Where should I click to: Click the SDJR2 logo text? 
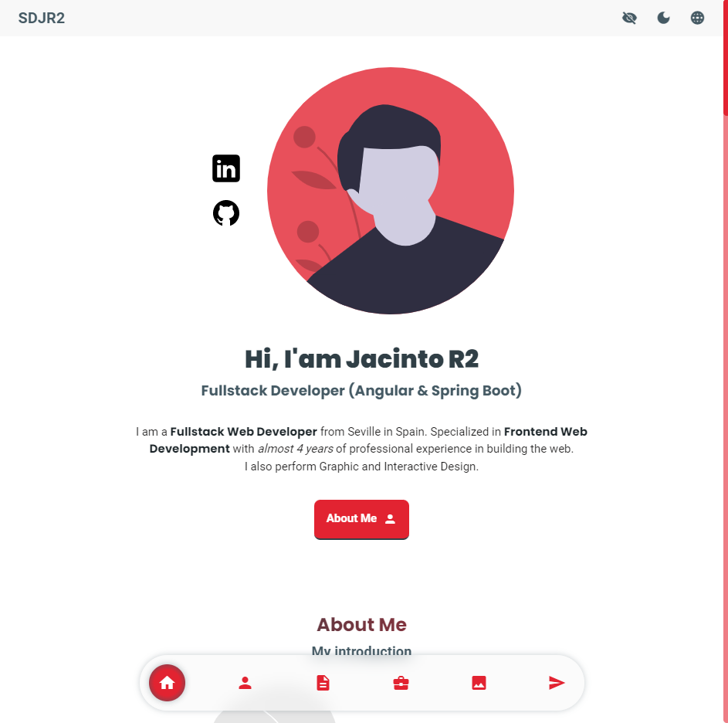(42, 18)
